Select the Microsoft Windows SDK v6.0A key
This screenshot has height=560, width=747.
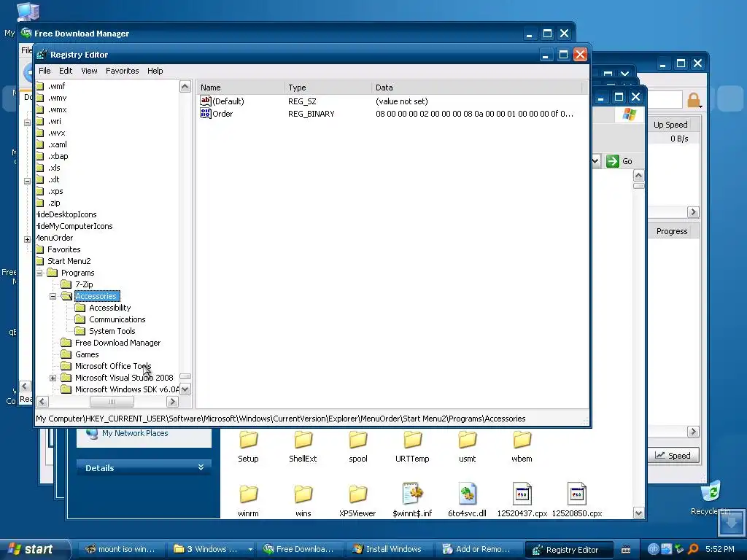(126, 389)
